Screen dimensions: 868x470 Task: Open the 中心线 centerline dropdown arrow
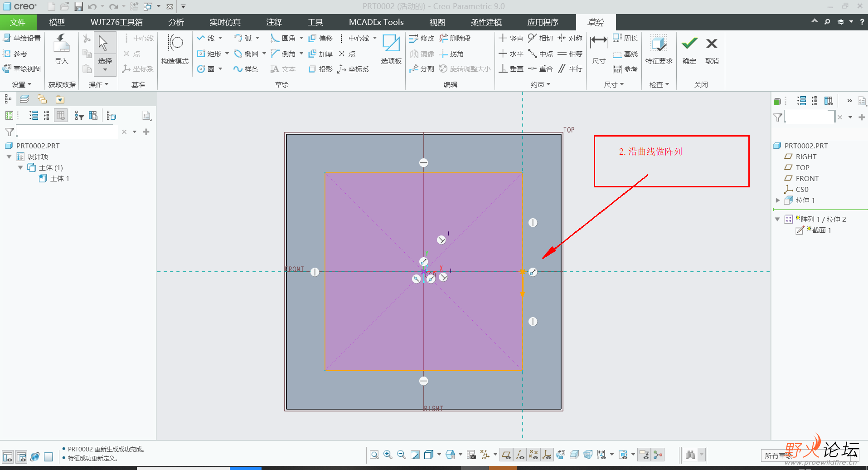pos(375,39)
